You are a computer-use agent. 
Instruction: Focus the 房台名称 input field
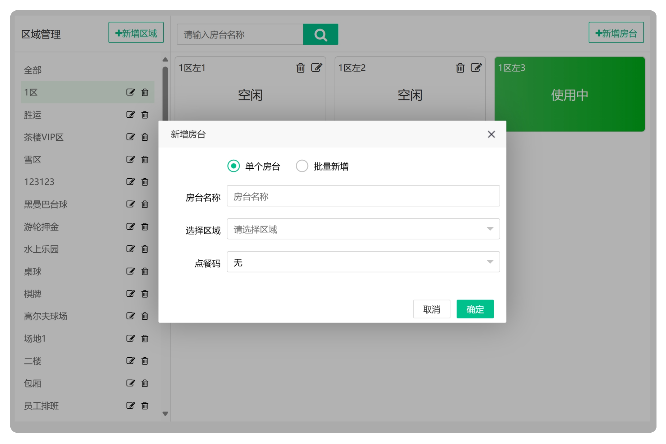tap(363, 197)
